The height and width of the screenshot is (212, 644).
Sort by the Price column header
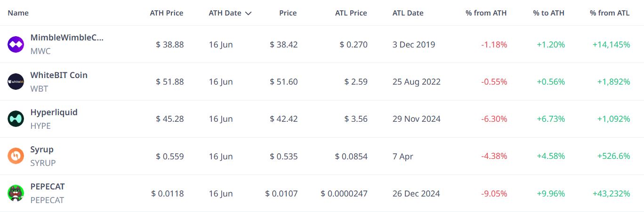[288, 13]
